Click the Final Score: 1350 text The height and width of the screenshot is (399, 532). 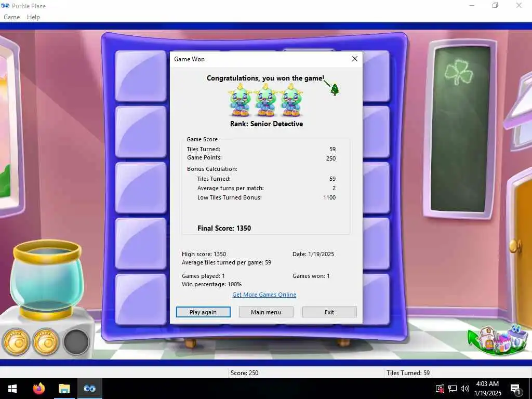(224, 228)
